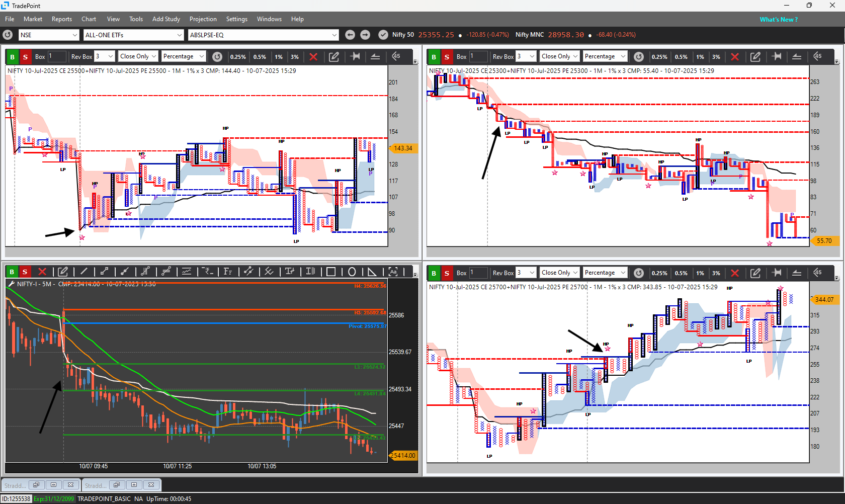Open the Reports menu

tap(62, 19)
